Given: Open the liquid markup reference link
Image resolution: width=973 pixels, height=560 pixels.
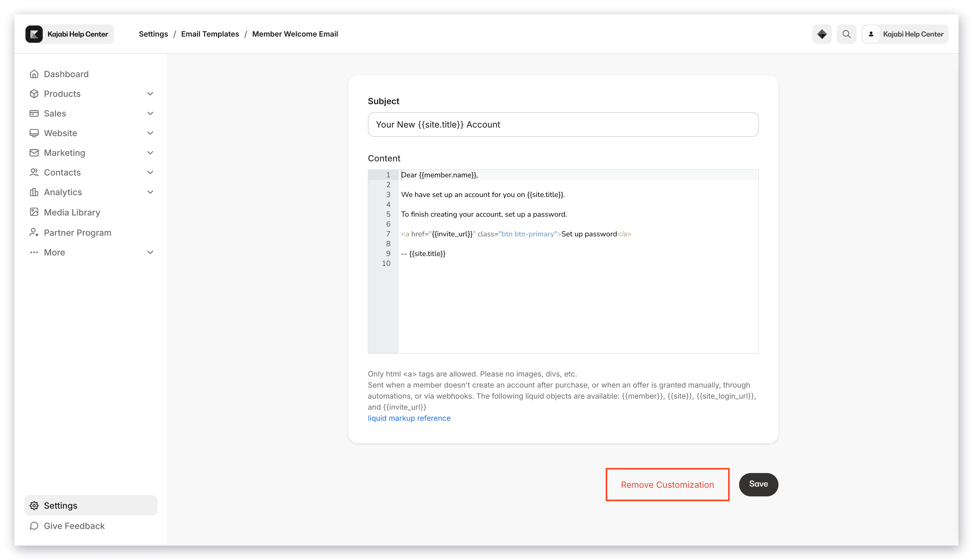Looking at the screenshot, I should coord(409,418).
